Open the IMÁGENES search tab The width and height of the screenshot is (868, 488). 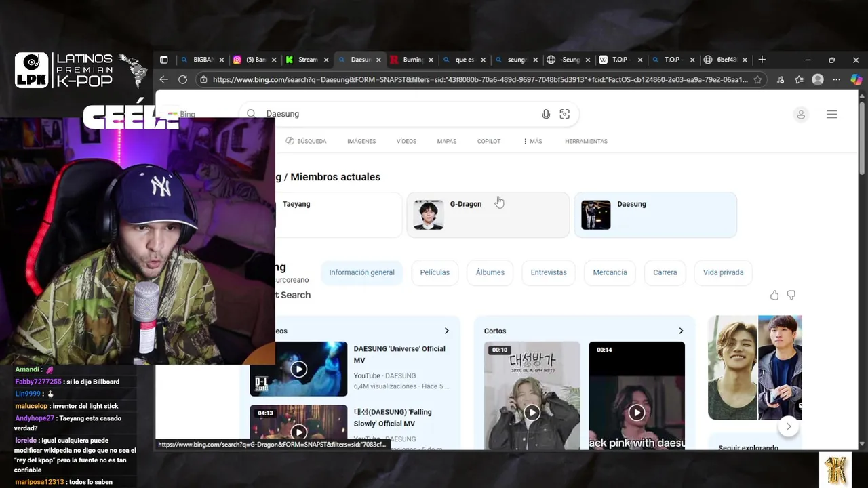tap(361, 141)
